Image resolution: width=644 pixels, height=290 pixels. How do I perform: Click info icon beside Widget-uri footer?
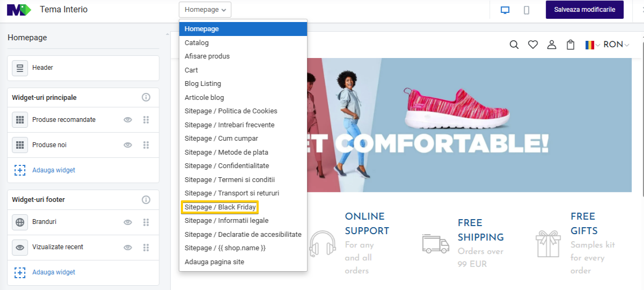coord(146,200)
